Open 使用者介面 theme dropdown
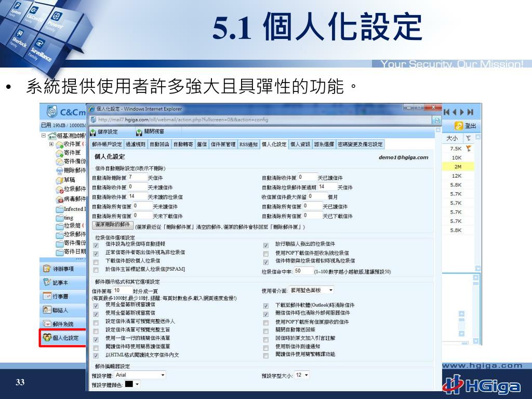Image resolution: width=532 pixels, height=399 pixels. point(312,290)
